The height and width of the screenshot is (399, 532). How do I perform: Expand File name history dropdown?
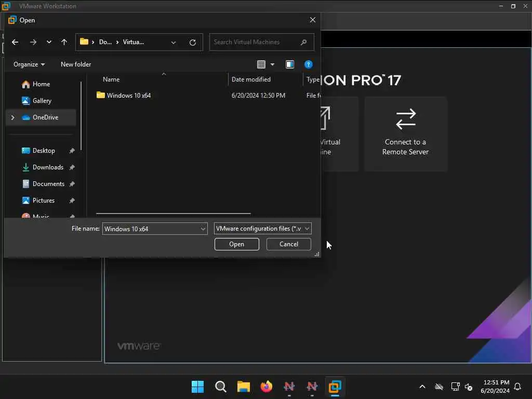tap(203, 229)
